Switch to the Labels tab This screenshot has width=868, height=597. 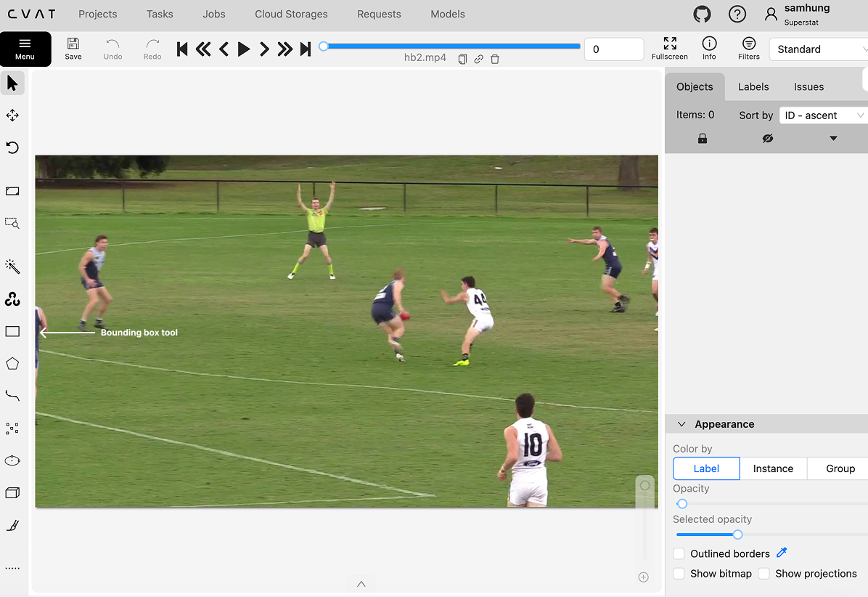753,86
